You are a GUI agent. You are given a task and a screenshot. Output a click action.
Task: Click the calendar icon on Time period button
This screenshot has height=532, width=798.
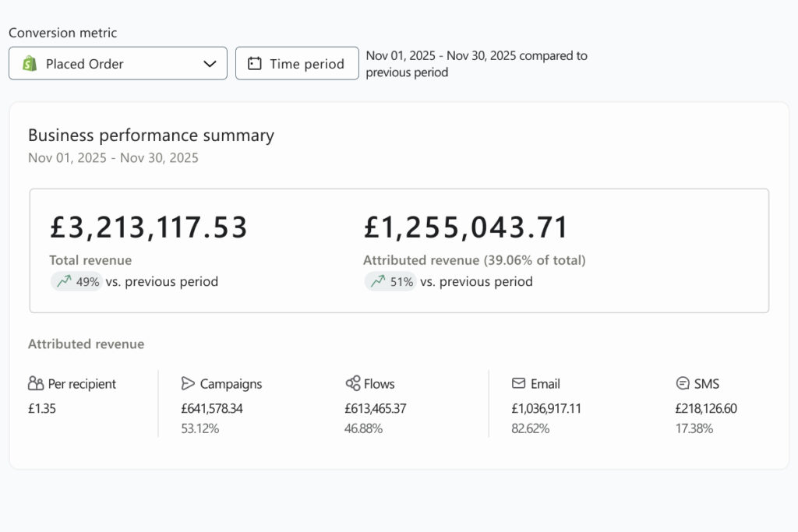[253, 63]
